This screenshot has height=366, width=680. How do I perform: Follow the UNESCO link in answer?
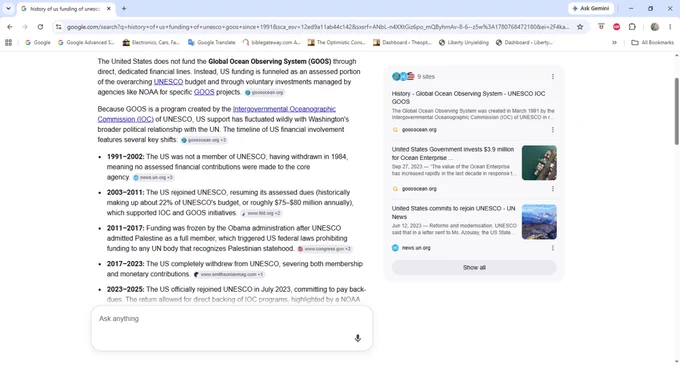point(168,82)
